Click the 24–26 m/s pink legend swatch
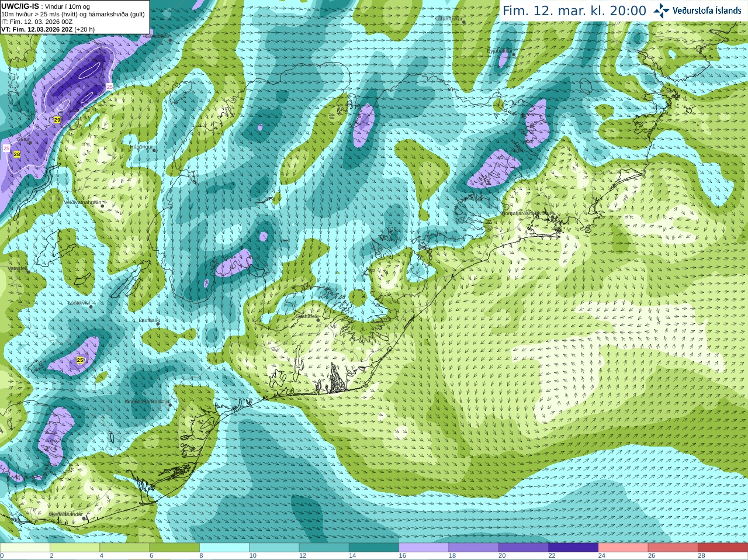The image size is (748, 560). [624, 548]
